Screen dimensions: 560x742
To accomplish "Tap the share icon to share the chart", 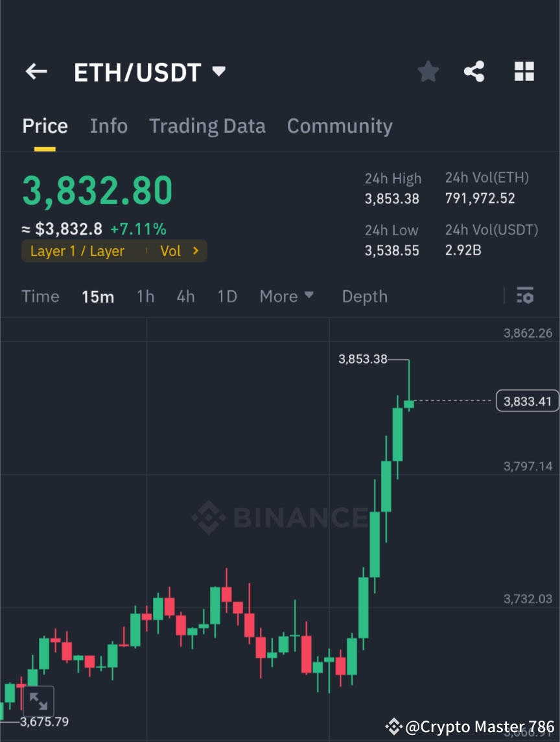I will 474,71.
